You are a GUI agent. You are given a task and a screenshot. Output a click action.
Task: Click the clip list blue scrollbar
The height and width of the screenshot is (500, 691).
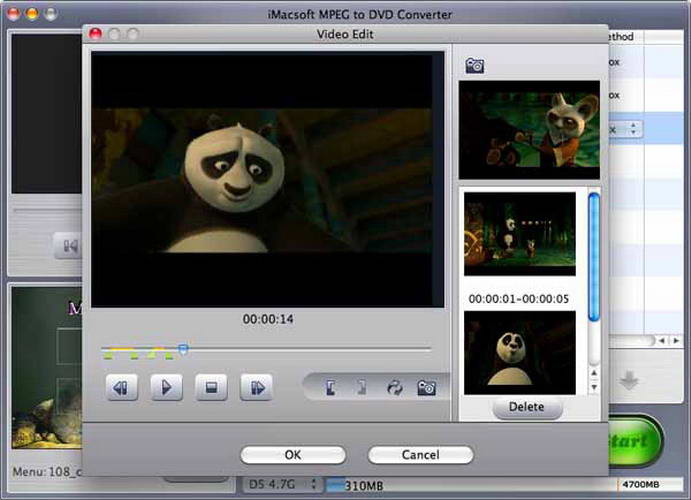point(594,257)
